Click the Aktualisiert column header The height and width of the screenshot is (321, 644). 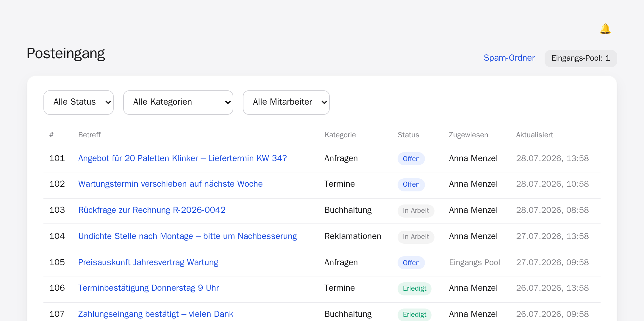pos(534,135)
